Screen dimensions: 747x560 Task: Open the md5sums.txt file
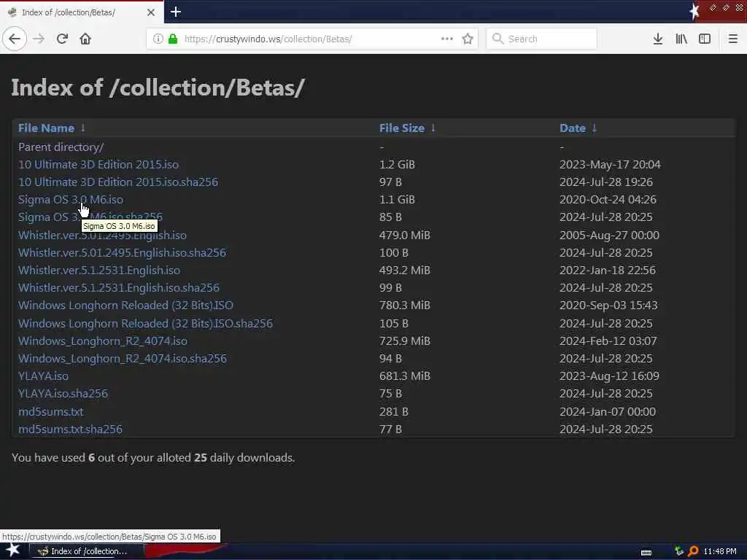(x=50, y=412)
